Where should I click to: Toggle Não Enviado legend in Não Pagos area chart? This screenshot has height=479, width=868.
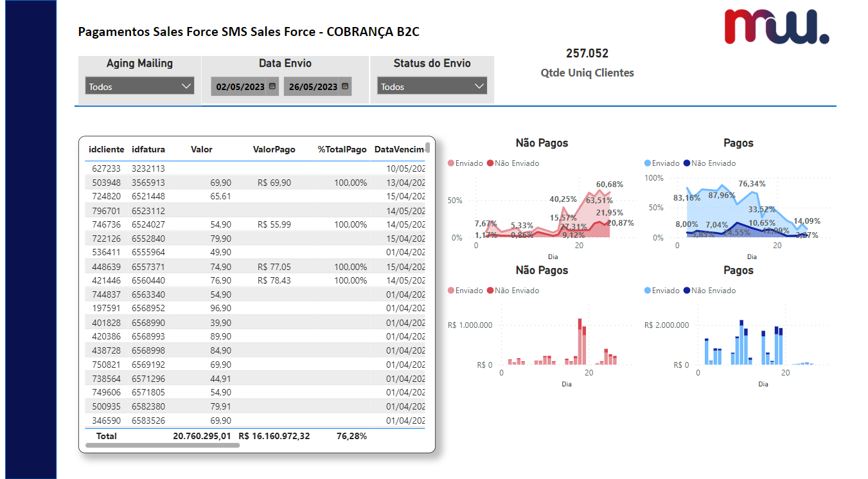point(513,163)
